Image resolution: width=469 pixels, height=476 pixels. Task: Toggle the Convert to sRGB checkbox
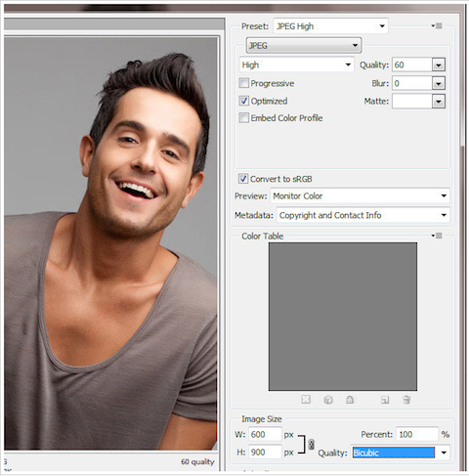coord(243,179)
